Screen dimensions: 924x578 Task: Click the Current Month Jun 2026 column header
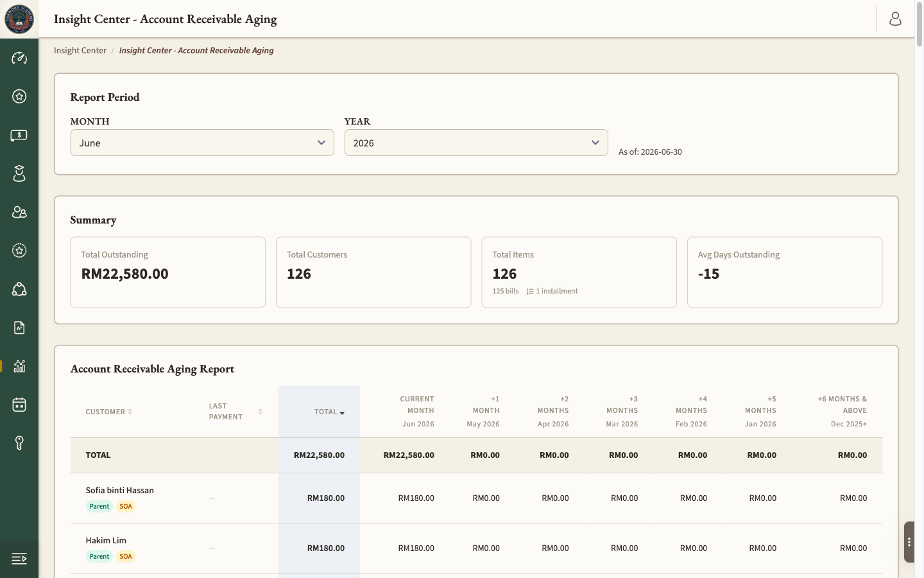pos(417,411)
